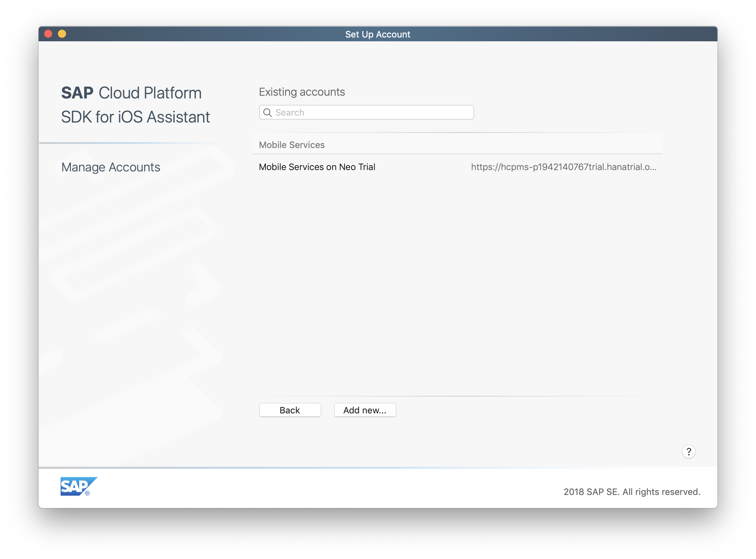The image size is (756, 559).
Task: Click the help question mark button
Action: (689, 452)
